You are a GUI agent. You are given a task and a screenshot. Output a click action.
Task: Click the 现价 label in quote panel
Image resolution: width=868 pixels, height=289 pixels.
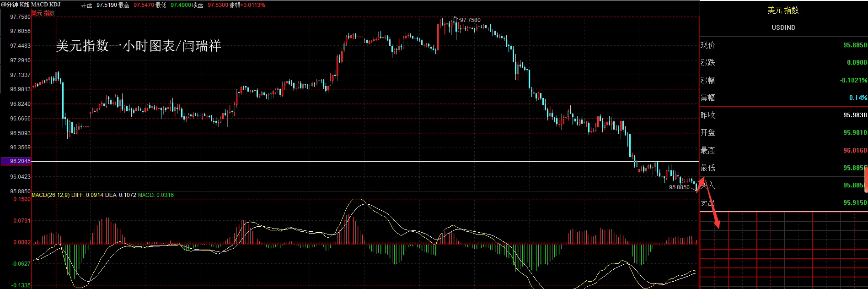point(707,45)
